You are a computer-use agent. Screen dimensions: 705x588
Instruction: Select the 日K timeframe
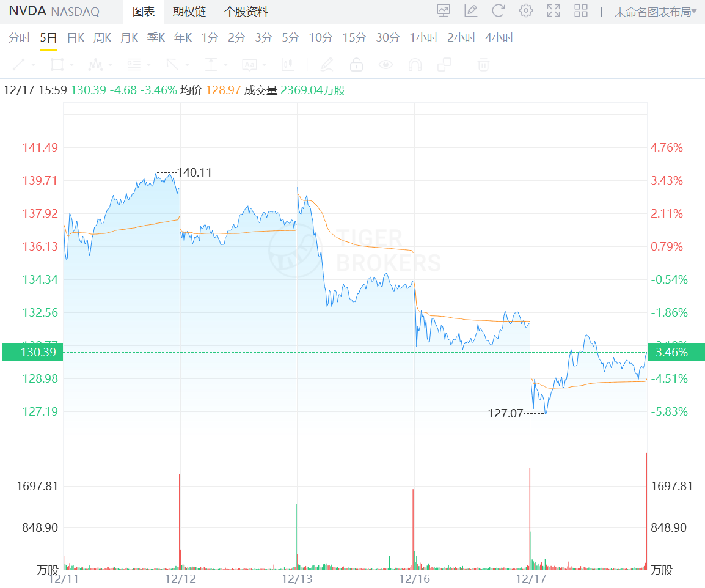[76, 37]
